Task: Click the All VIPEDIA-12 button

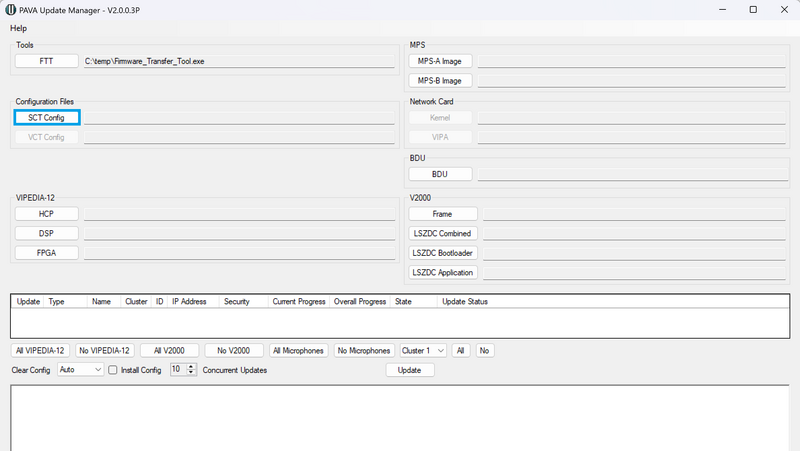Action: tap(40, 350)
